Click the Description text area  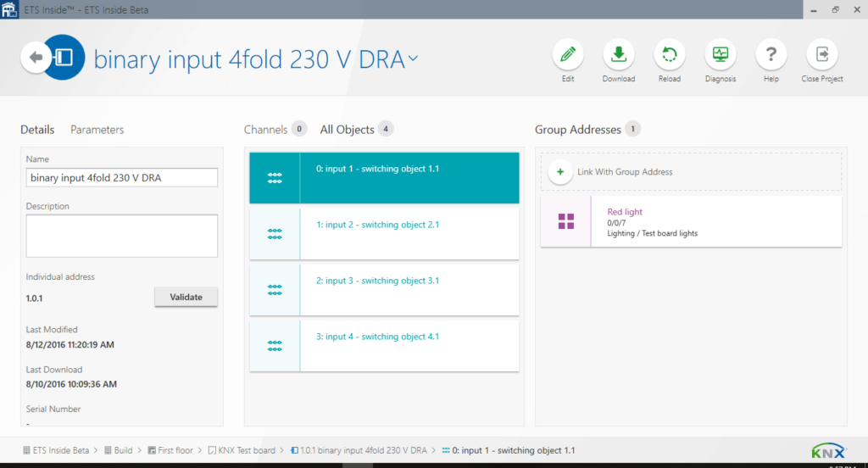click(122, 236)
